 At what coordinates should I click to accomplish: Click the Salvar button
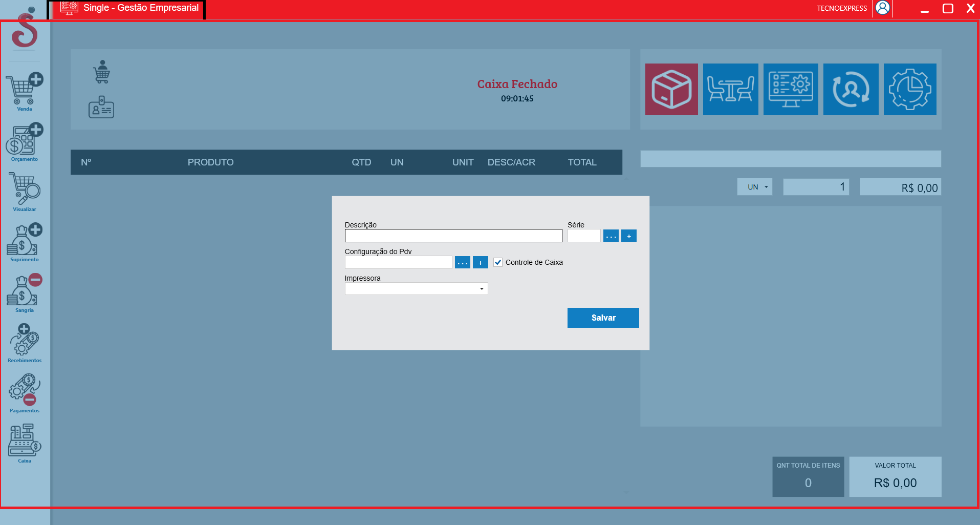click(603, 318)
